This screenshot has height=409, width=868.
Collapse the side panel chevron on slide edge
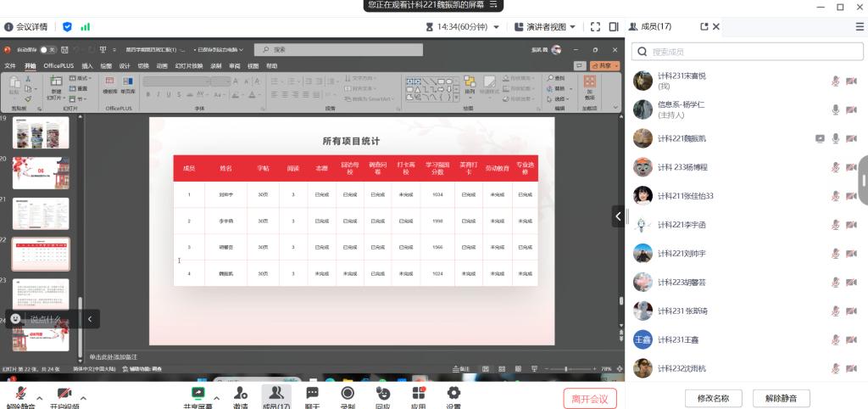(618, 216)
